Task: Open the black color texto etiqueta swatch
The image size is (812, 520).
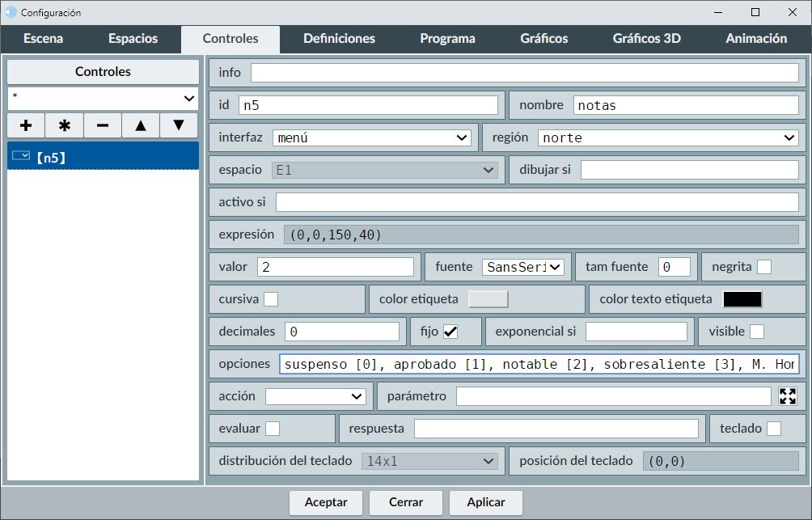Action: [x=742, y=299]
